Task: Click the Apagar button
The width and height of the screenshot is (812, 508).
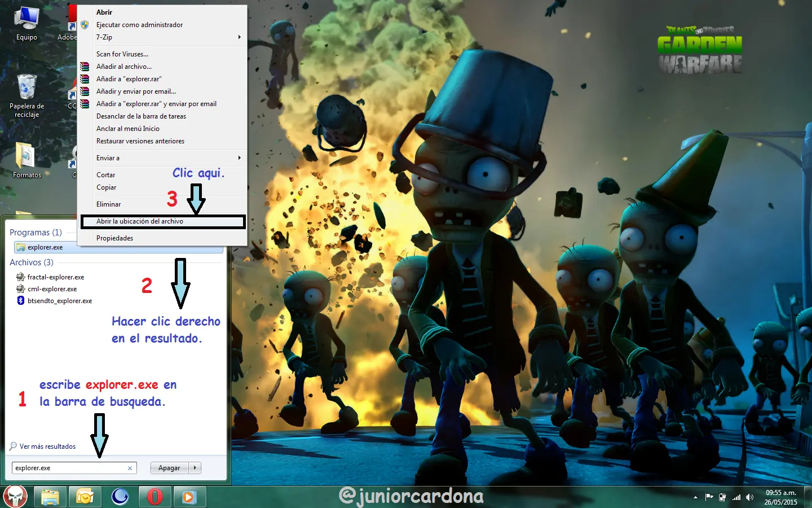Action: click(x=170, y=467)
